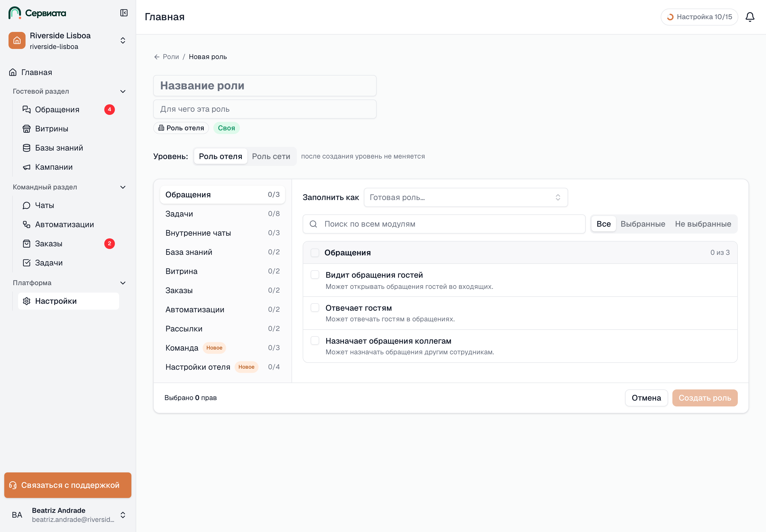Open Автоматизации workflow icon
The height and width of the screenshot is (532, 766).
(x=27, y=225)
